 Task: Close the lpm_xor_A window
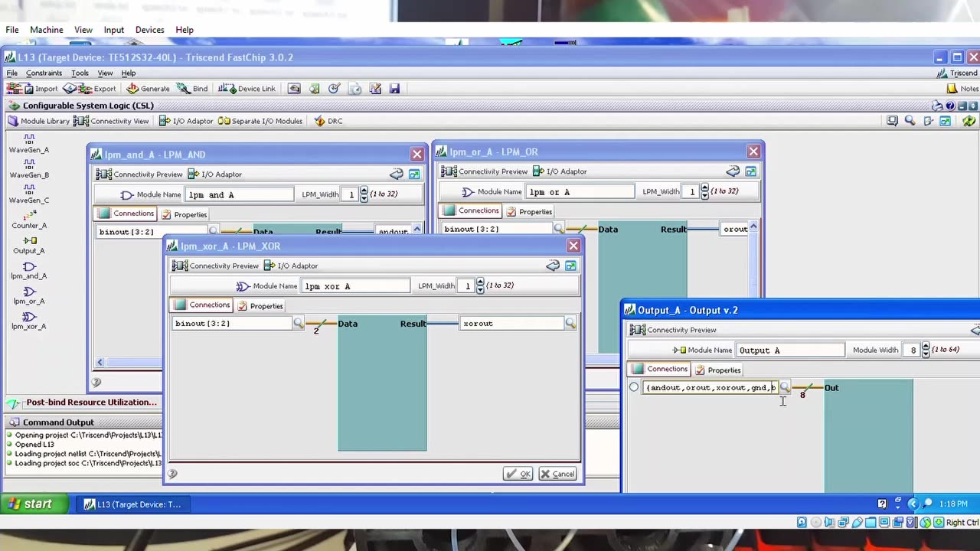click(573, 246)
